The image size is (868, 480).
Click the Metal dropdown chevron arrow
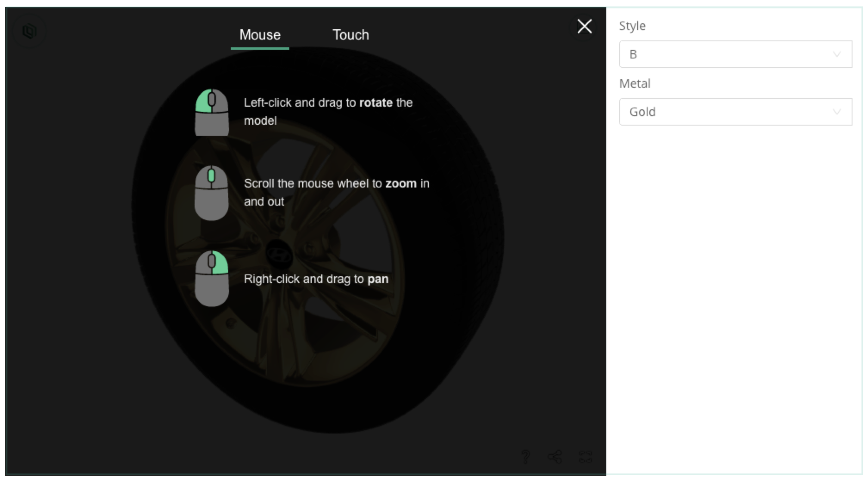[x=837, y=112]
